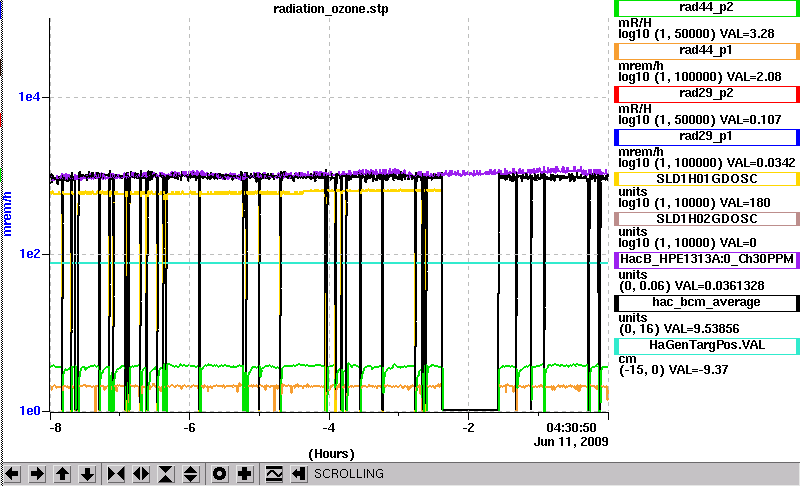Click the waveform auto-scale icon
Image resolution: width=800 pixels, height=486 pixels.
point(274,474)
